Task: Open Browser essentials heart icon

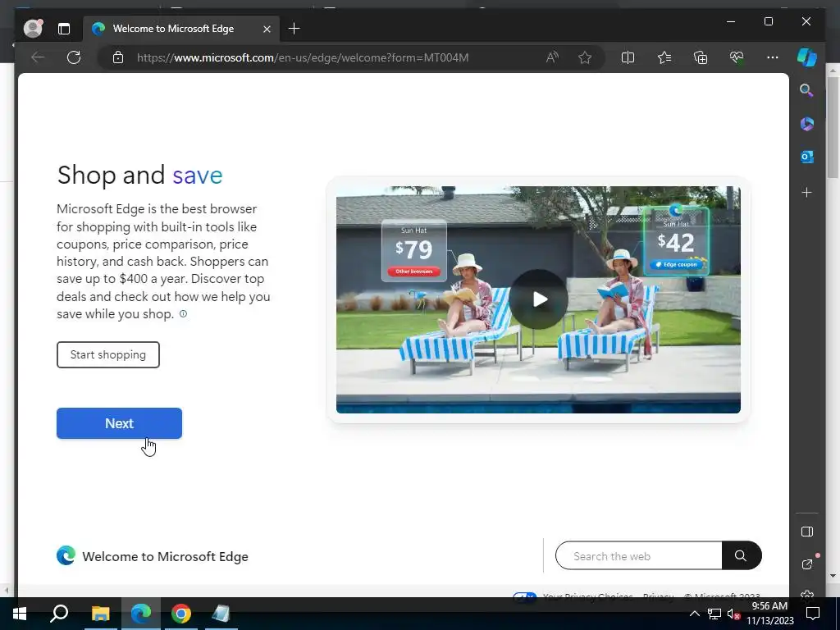Action: click(737, 57)
